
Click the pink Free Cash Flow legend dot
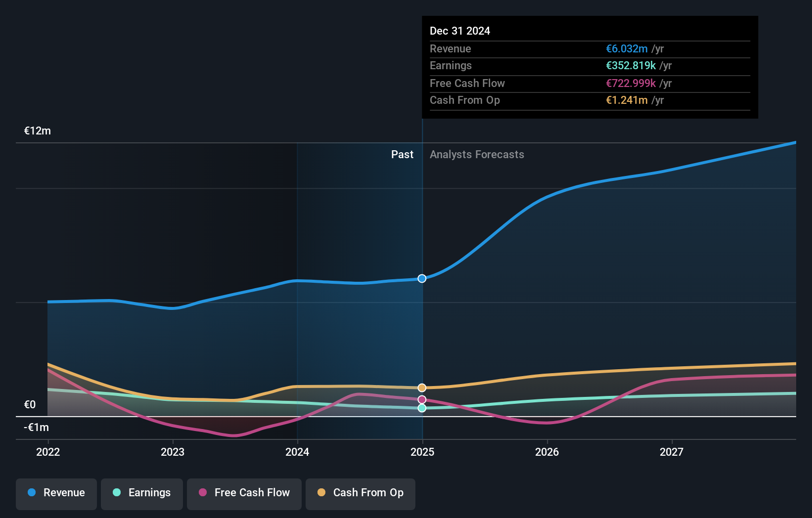click(203, 493)
